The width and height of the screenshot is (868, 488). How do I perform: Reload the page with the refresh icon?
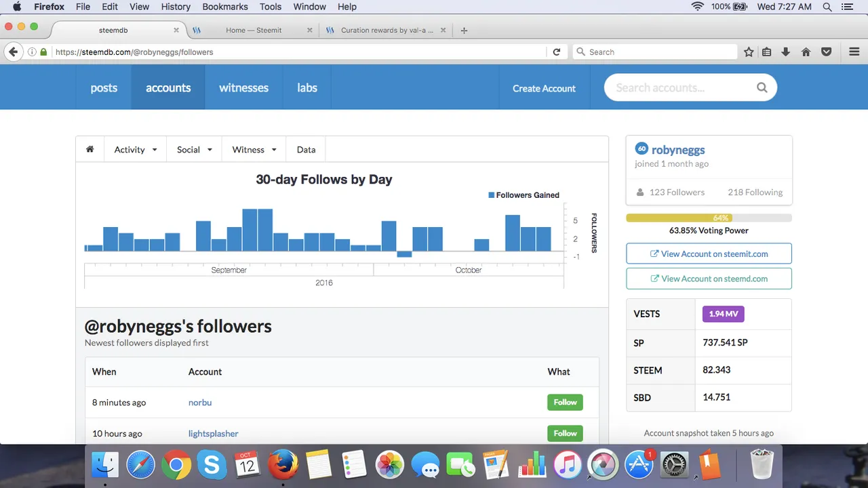point(557,52)
